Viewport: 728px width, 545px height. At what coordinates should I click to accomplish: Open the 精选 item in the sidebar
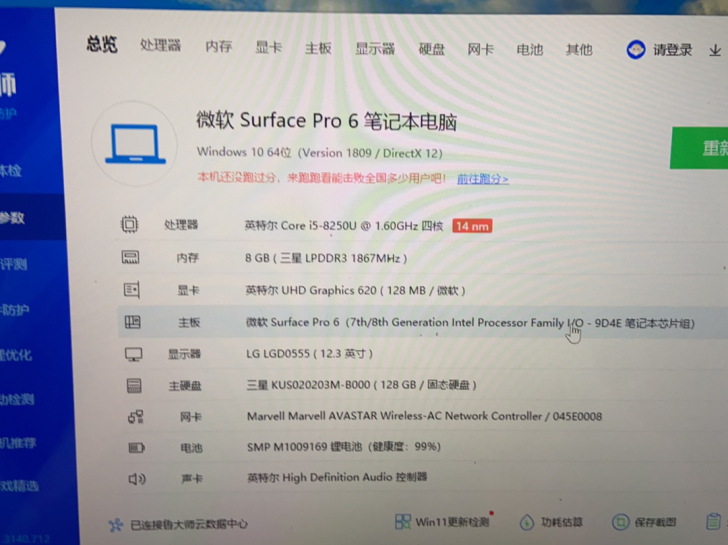(20, 486)
